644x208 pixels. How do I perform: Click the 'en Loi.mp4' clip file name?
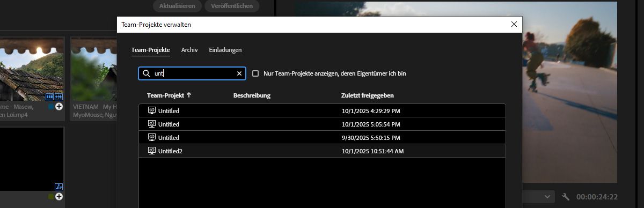click(x=14, y=115)
